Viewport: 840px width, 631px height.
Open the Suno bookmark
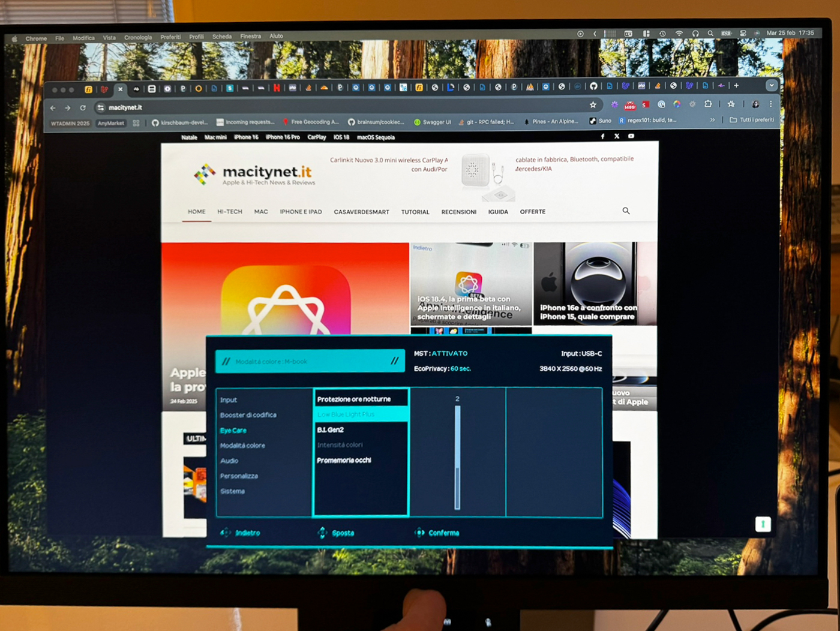pos(600,121)
